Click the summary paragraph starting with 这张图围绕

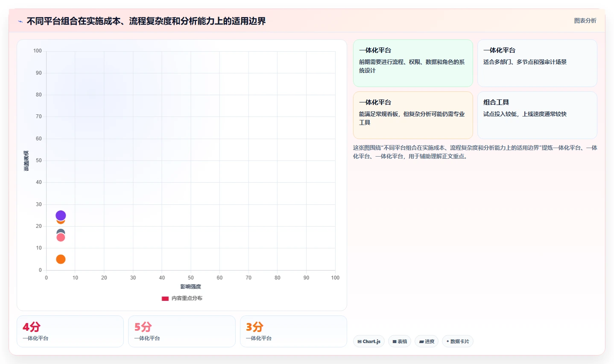[x=475, y=152]
